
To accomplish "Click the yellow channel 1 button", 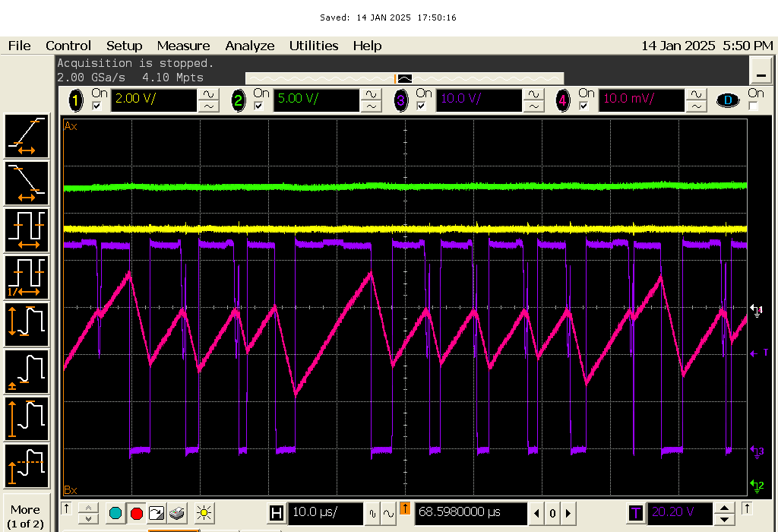I will point(76,101).
